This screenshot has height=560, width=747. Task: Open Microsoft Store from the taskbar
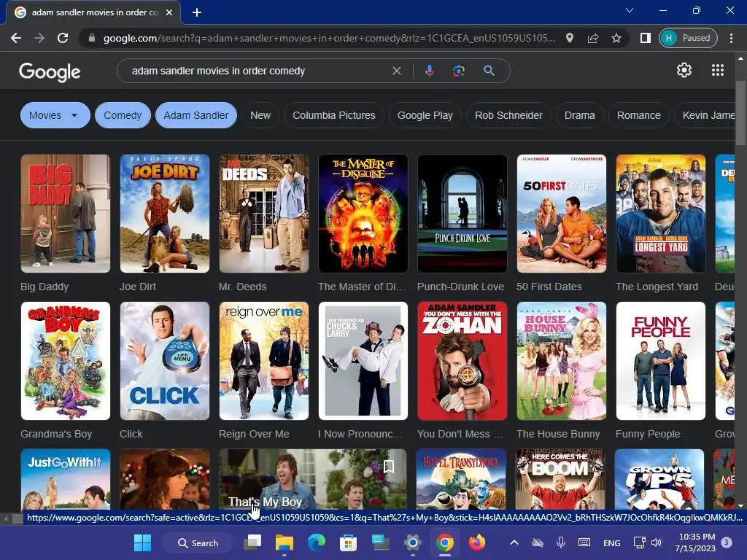pos(348,542)
